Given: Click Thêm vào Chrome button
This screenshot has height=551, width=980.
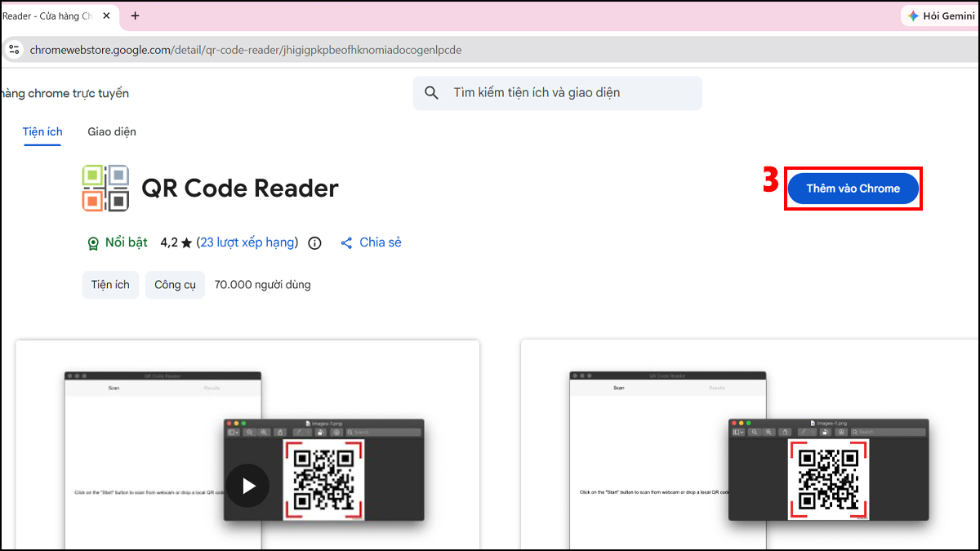Looking at the screenshot, I should [x=853, y=189].
